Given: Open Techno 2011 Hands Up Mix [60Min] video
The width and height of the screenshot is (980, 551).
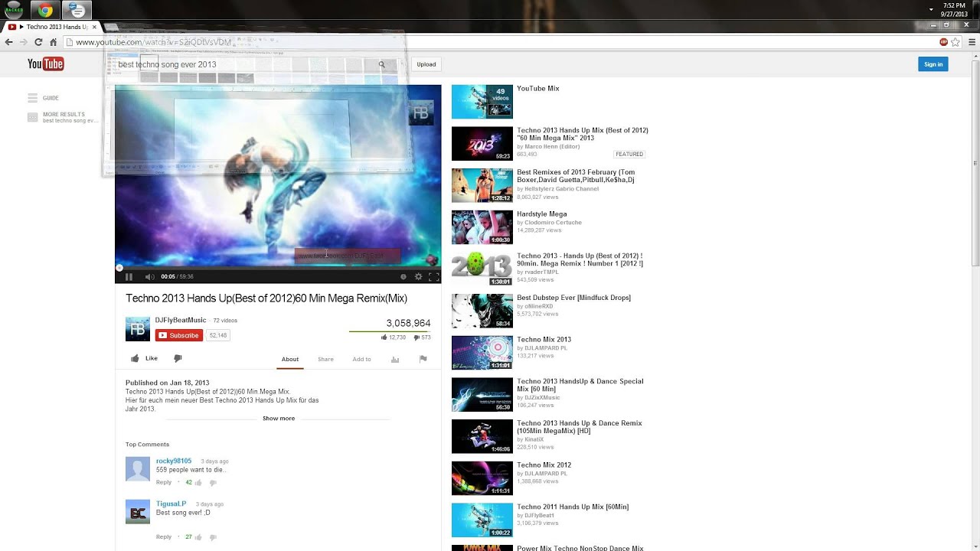Looking at the screenshot, I should pos(573,507).
